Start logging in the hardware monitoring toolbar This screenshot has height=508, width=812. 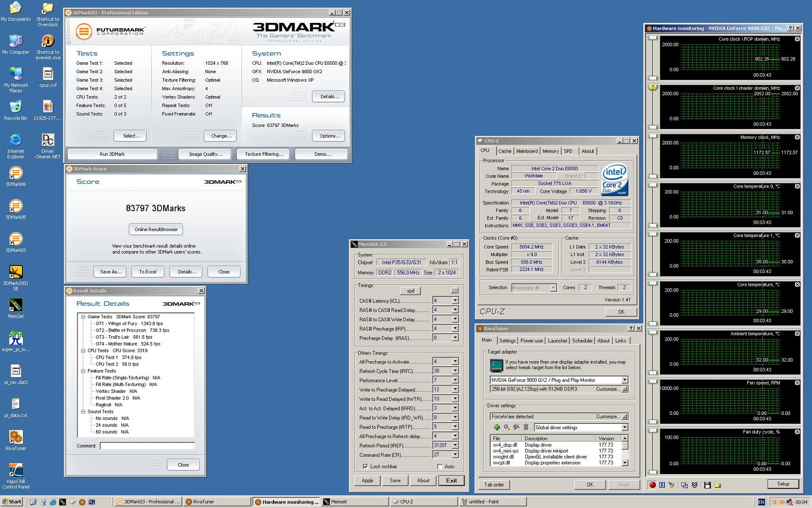click(x=652, y=485)
